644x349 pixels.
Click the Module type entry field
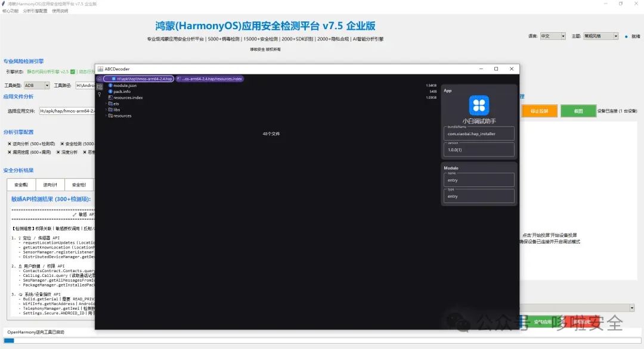tap(479, 196)
